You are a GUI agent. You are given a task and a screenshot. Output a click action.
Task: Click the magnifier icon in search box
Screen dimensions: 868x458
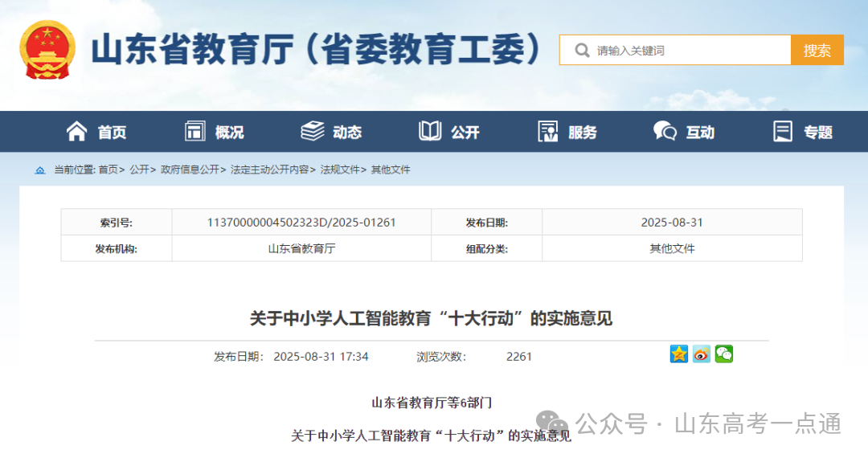pyautogui.click(x=582, y=51)
